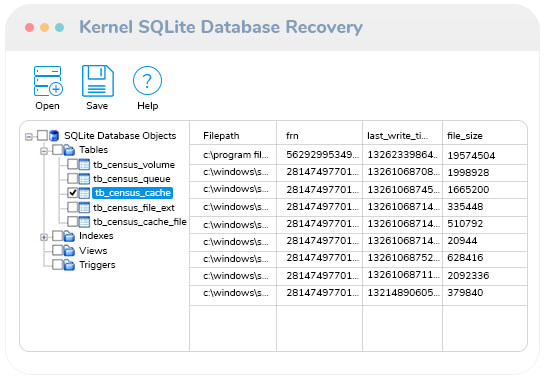Click the SQLite Database Objects cylinder icon
The image size is (545, 380).
tap(54, 136)
